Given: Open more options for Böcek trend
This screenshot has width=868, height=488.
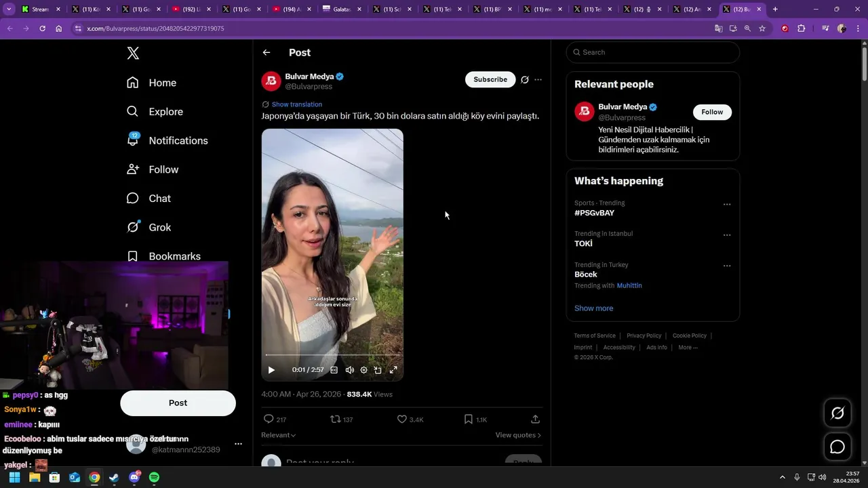Looking at the screenshot, I should [727, 266].
